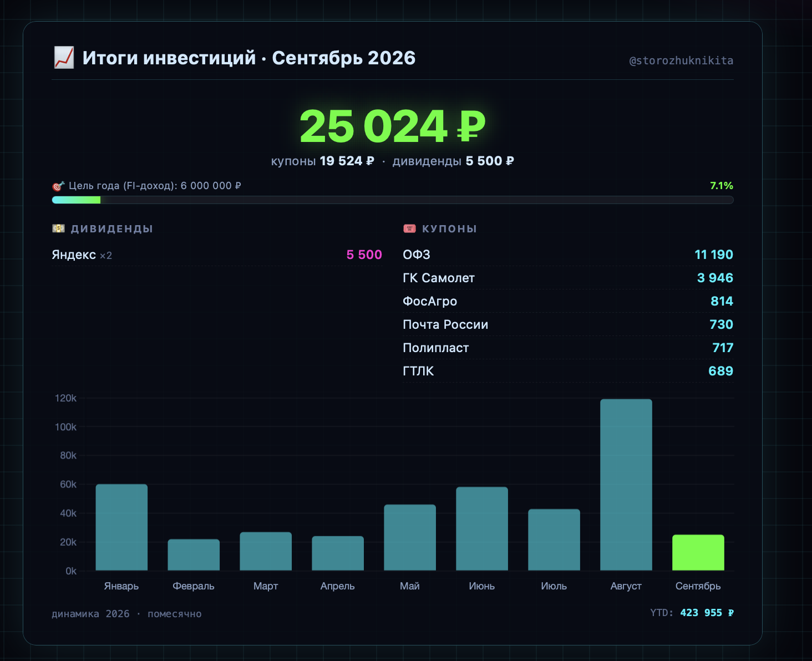Click the Январь axis label

point(121,586)
